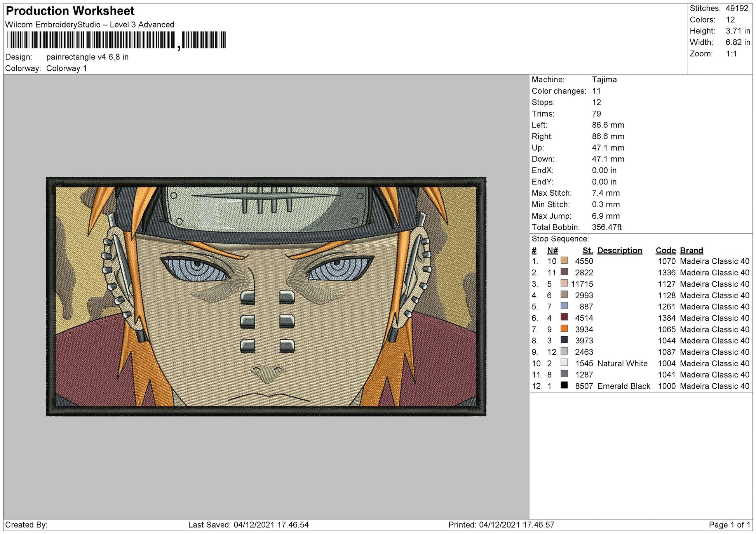Viewport: 756px width, 534px height.
Task: Click the brown swatch for stop 2 (1336)
Action: coord(564,271)
